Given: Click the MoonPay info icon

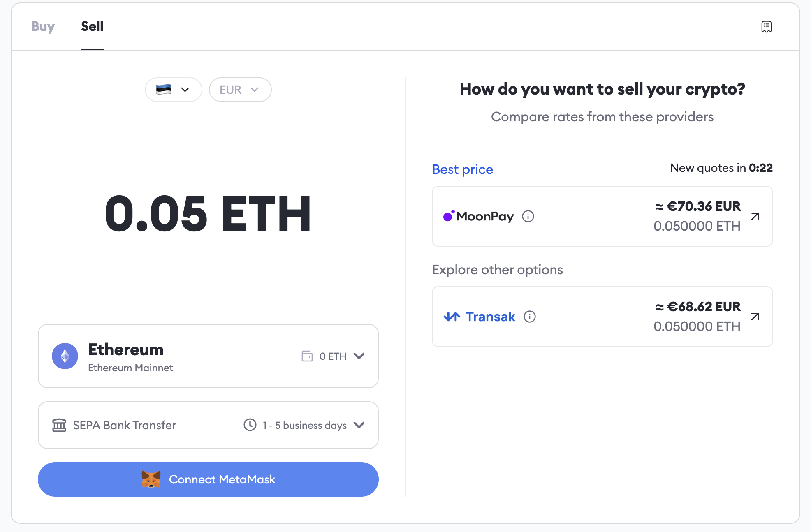Looking at the screenshot, I should (x=528, y=216).
